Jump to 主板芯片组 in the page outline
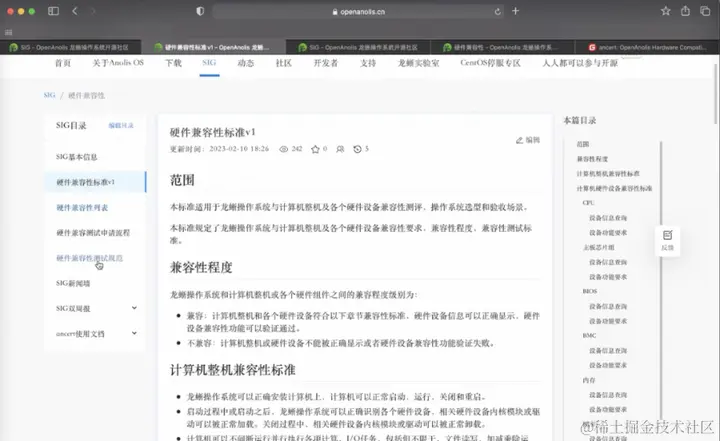The image size is (720, 441). pos(599,247)
